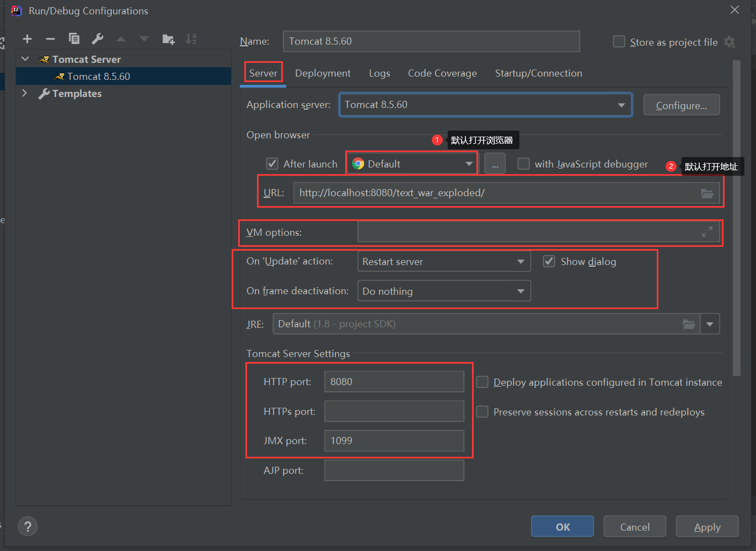The width and height of the screenshot is (756, 551).
Task: Remove selected configuration with minus icon
Action: [x=50, y=39]
